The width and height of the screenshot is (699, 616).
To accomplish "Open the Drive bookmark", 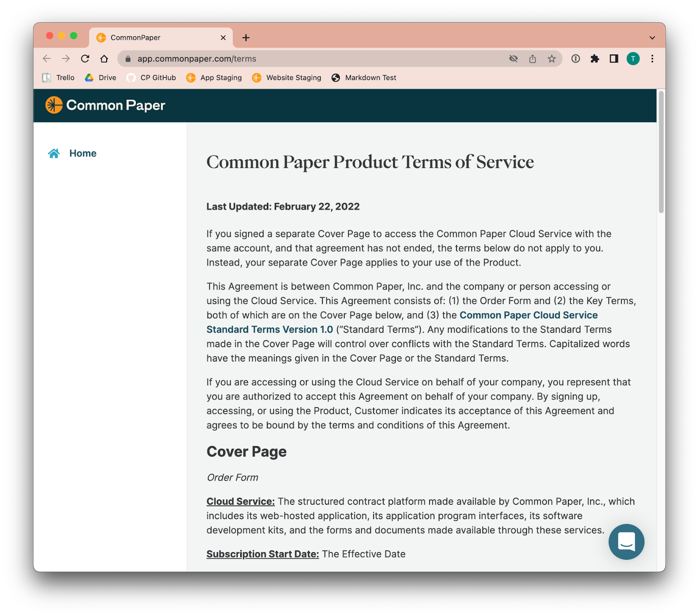I will click(x=100, y=78).
